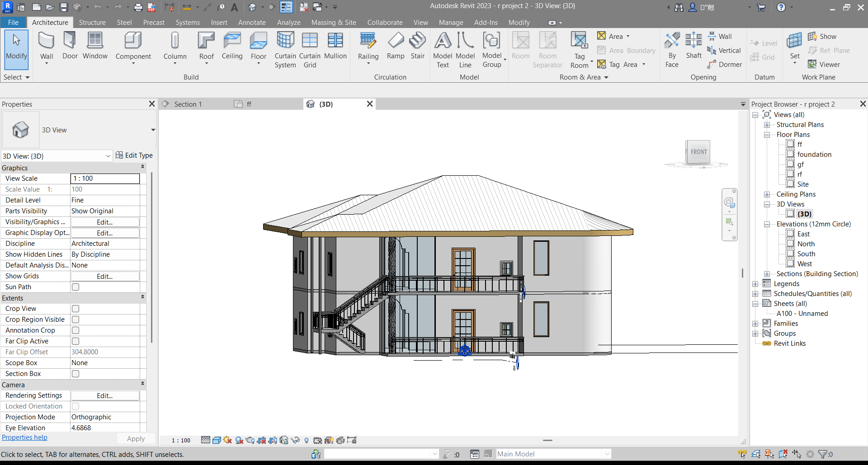
Task: Choose the Stair tool
Action: [418, 46]
